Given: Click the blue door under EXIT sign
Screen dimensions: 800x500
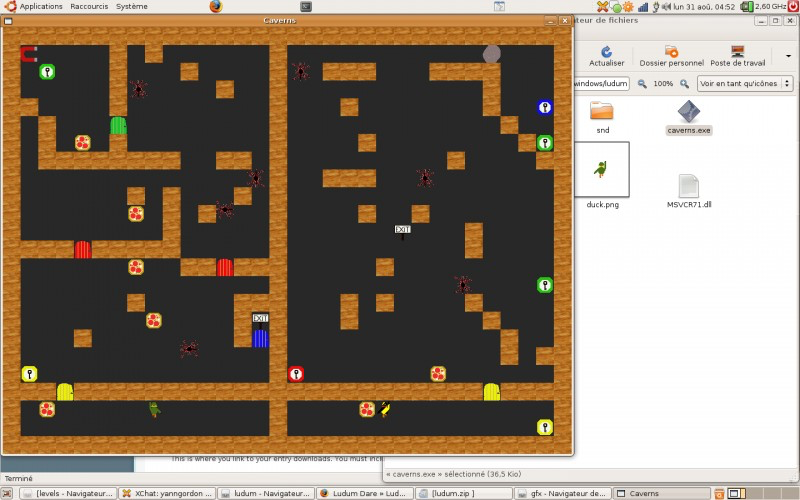Looking at the screenshot, I should pos(260,339).
